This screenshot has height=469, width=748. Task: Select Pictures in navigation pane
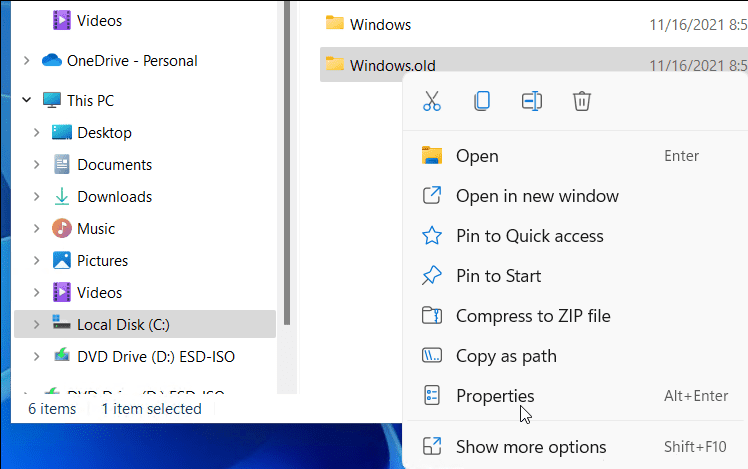coord(102,261)
